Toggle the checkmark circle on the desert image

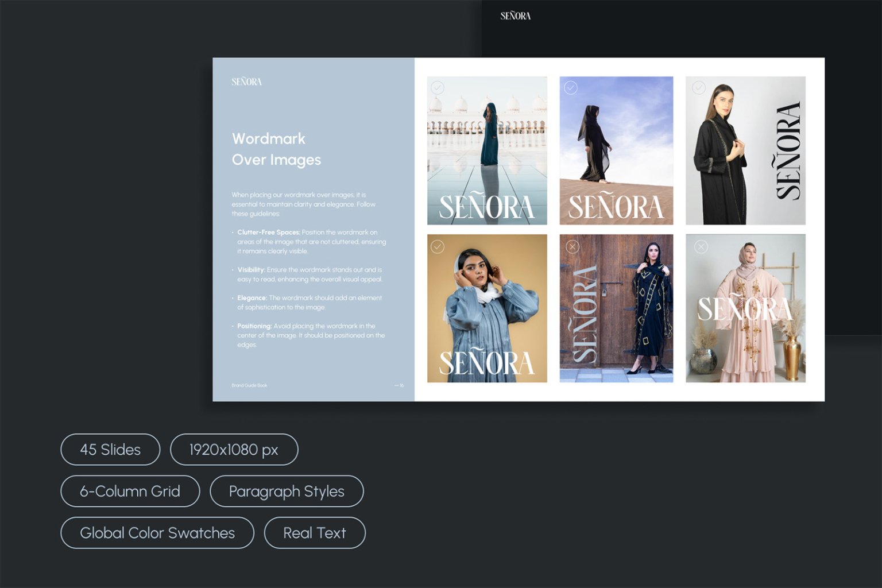570,88
